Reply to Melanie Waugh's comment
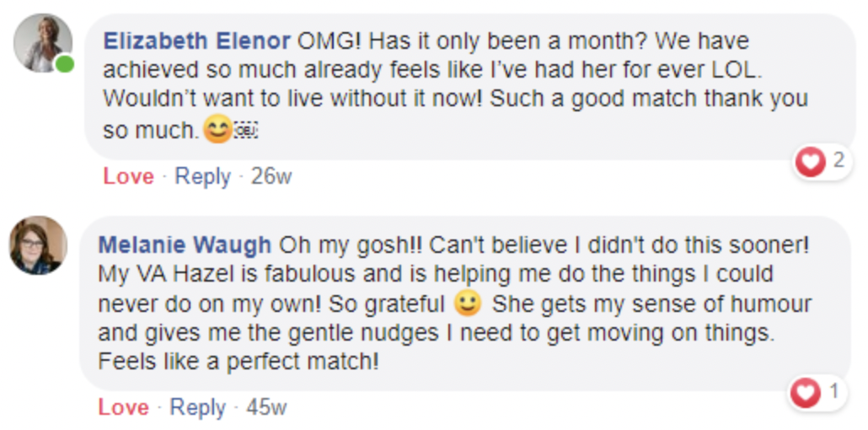Screen dimensions: 868x430 pos(198,408)
